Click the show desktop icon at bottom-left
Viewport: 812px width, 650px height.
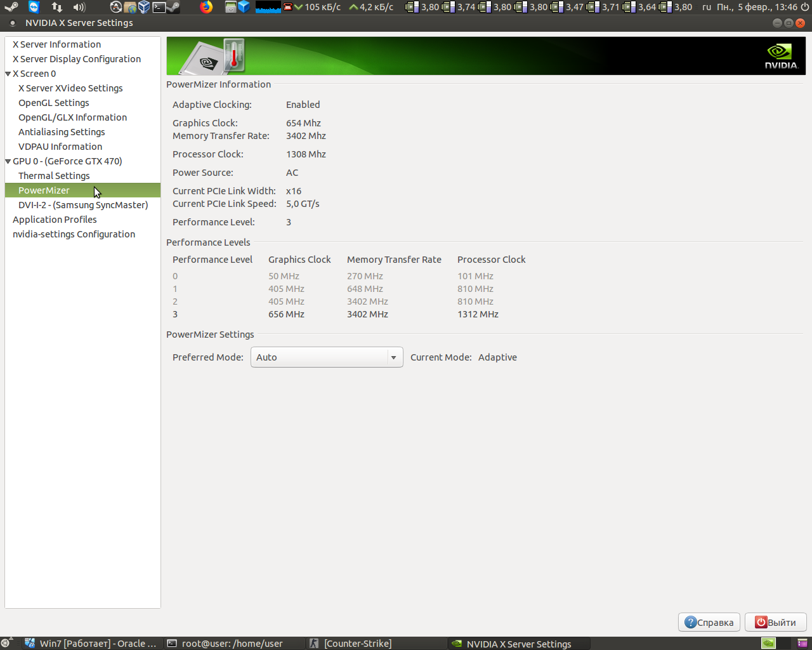[6, 643]
